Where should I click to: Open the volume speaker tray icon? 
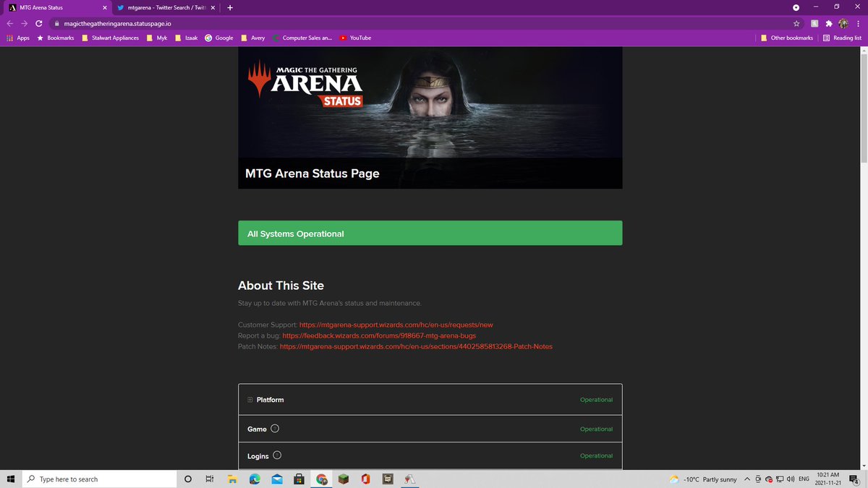click(791, 479)
